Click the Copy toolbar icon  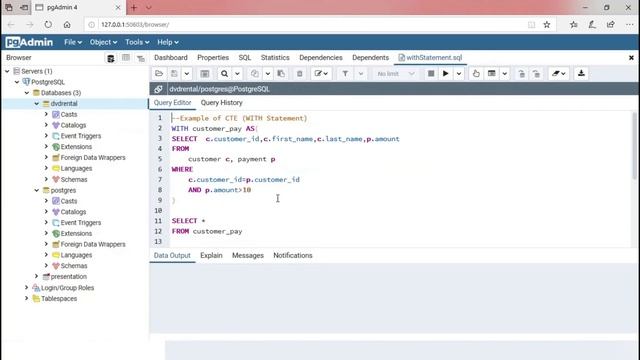click(255, 74)
